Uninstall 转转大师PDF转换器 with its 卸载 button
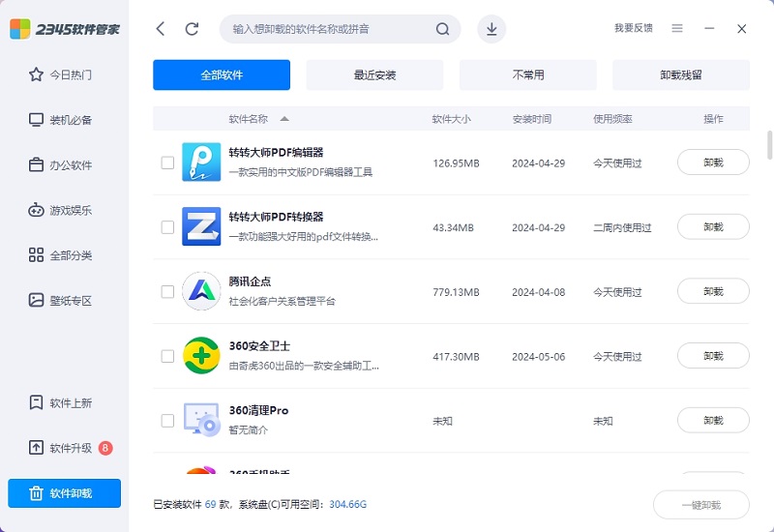 coord(713,227)
